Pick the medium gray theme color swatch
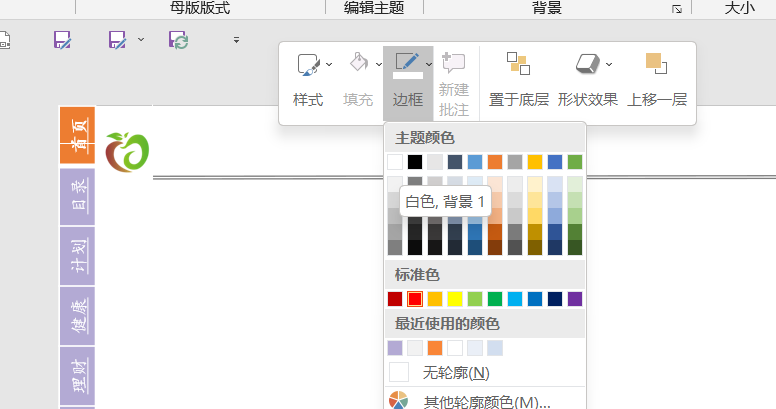Viewport: 776px width, 409px height. (x=515, y=162)
